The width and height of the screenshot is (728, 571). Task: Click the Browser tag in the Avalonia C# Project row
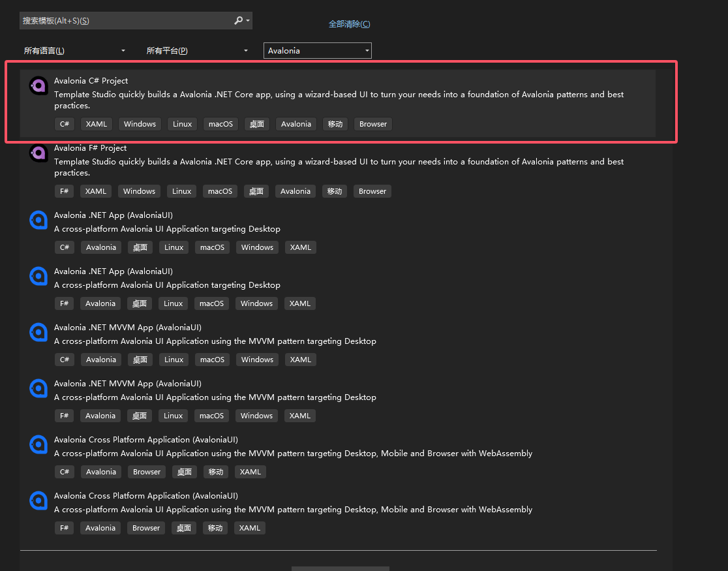(373, 124)
